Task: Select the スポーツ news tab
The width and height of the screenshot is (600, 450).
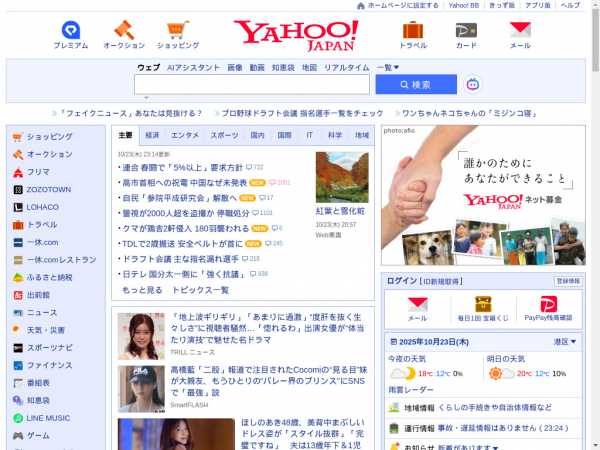Action: [224, 135]
